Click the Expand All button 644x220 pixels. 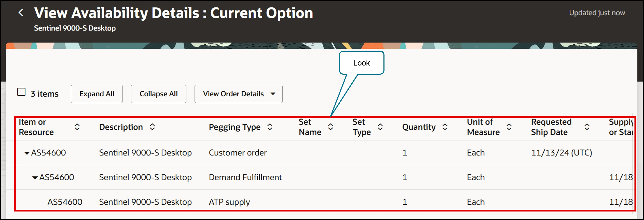point(97,94)
